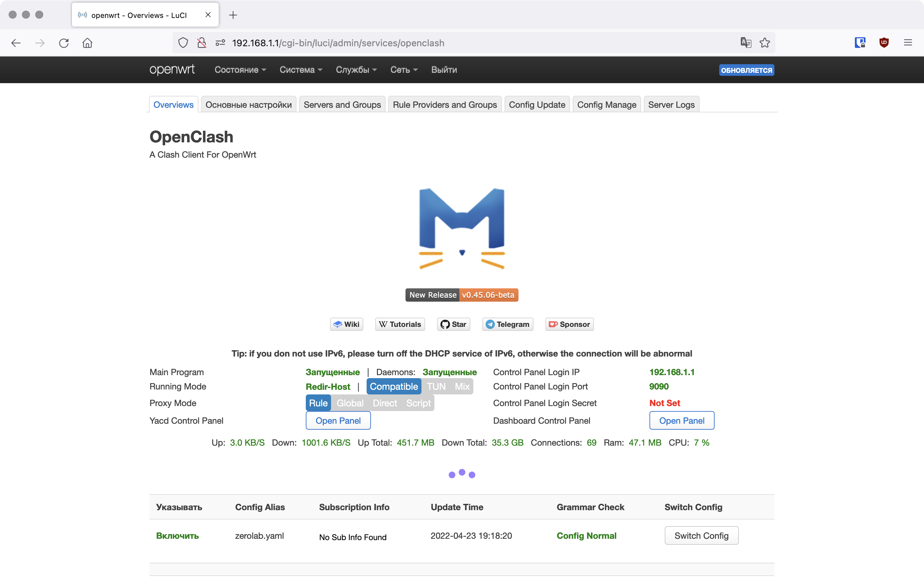Switch proxy mode to Script

click(x=418, y=403)
